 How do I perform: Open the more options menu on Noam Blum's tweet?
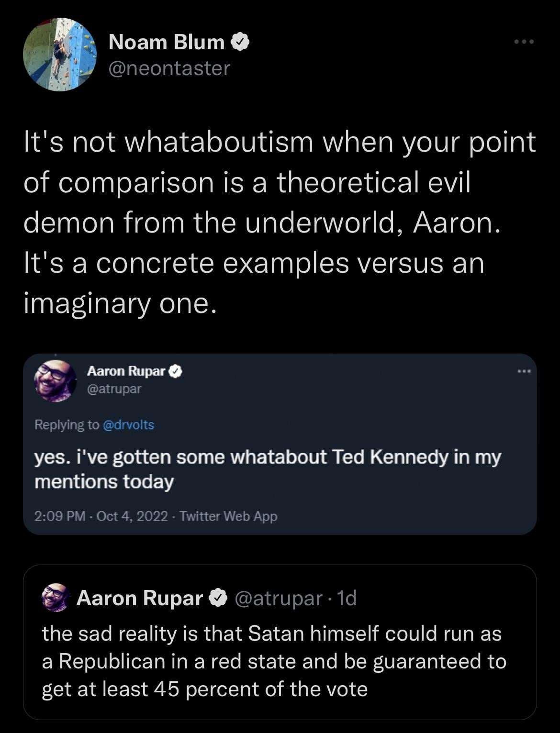pos(524,42)
